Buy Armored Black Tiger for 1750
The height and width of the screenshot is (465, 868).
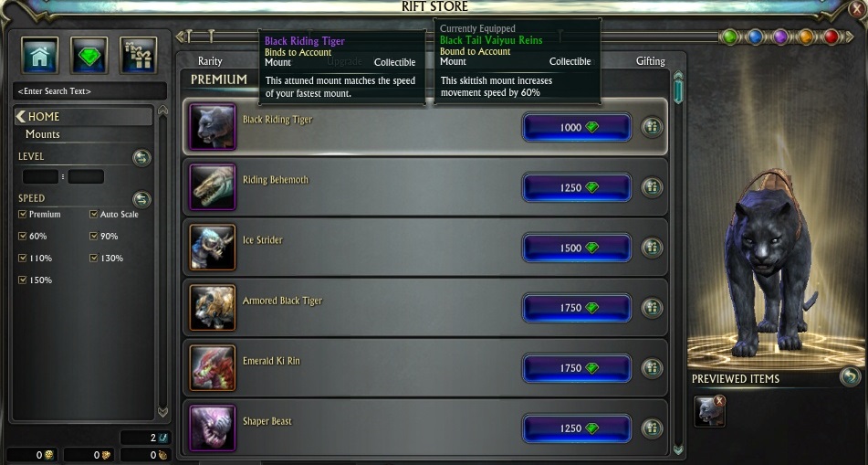point(577,308)
